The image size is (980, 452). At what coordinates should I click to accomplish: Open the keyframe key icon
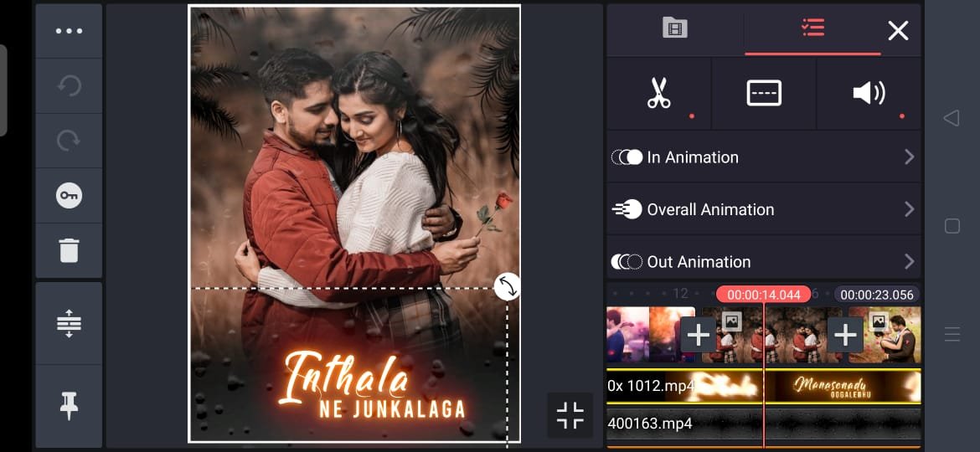click(x=69, y=196)
